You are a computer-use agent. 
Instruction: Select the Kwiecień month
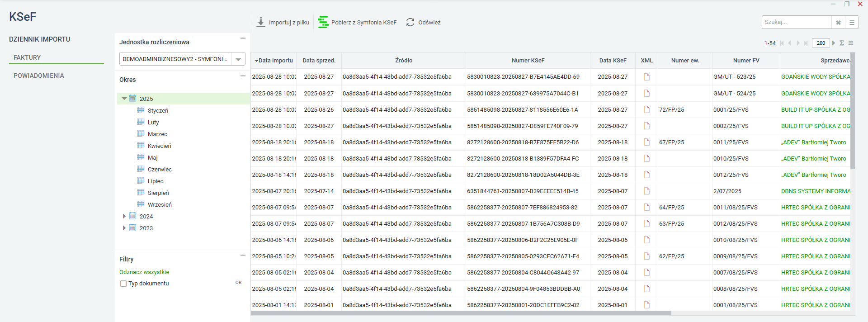click(x=159, y=146)
